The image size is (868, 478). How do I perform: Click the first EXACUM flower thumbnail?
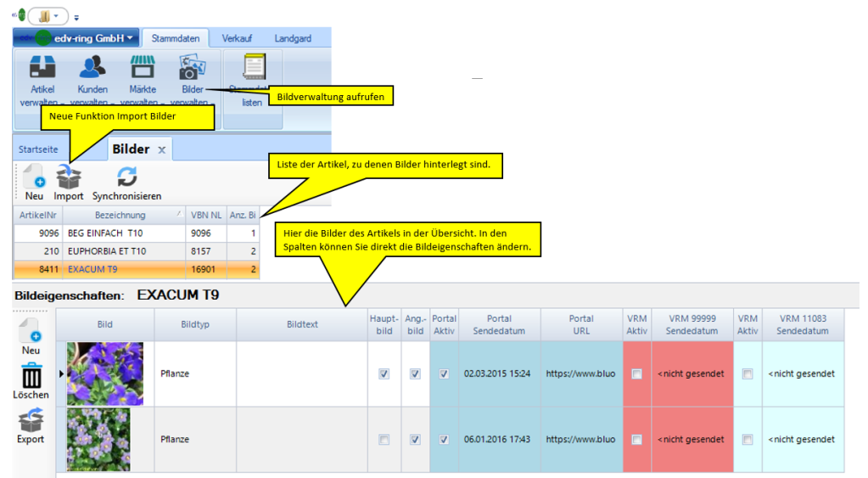105,374
